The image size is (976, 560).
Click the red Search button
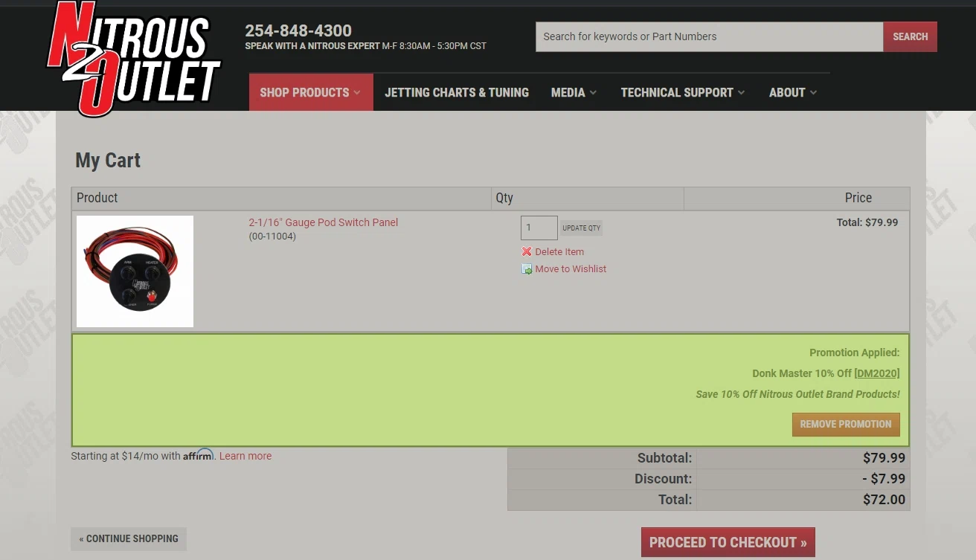910,36
